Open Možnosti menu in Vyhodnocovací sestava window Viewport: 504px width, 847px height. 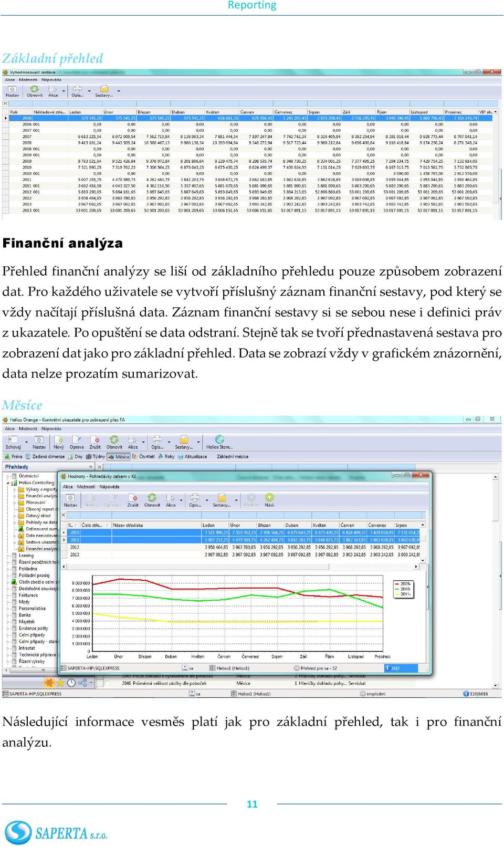click(x=28, y=80)
